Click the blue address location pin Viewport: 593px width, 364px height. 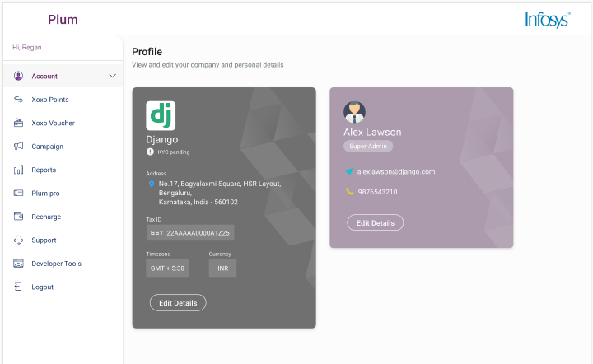(x=152, y=184)
